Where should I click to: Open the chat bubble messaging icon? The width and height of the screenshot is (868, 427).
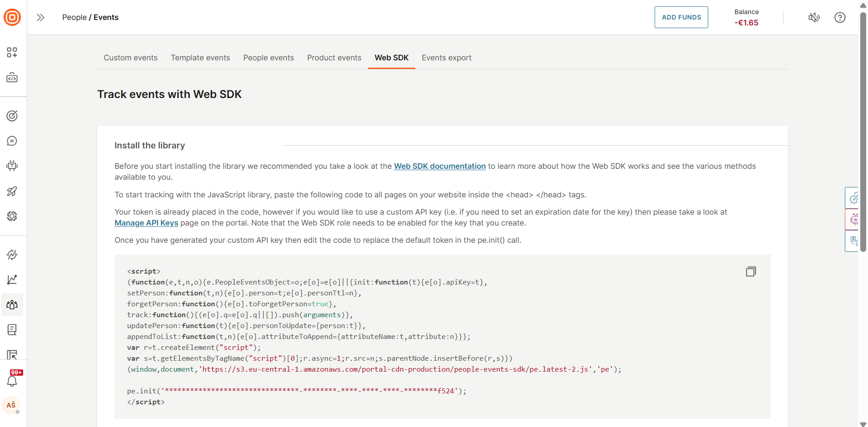[x=12, y=141]
